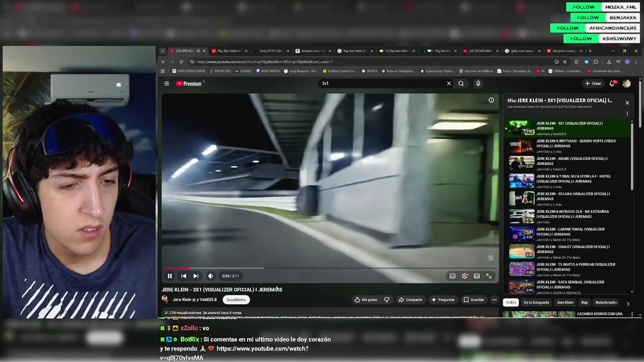Select the Todos filter chip
644x362 pixels.
tap(511, 303)
